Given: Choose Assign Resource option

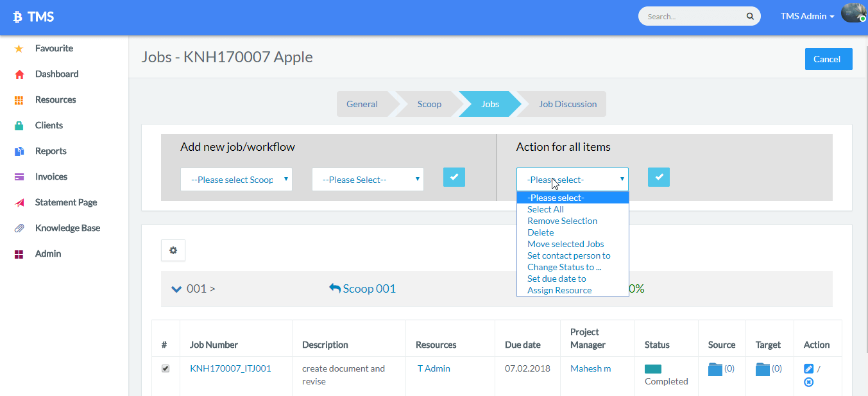Looking at the screenshot, I should tap(573, 290).
